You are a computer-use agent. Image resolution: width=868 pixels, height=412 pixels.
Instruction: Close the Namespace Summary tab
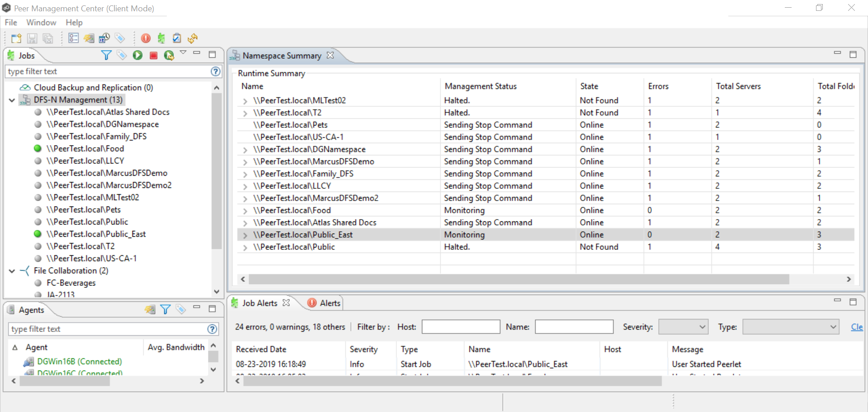pos(330,55)
